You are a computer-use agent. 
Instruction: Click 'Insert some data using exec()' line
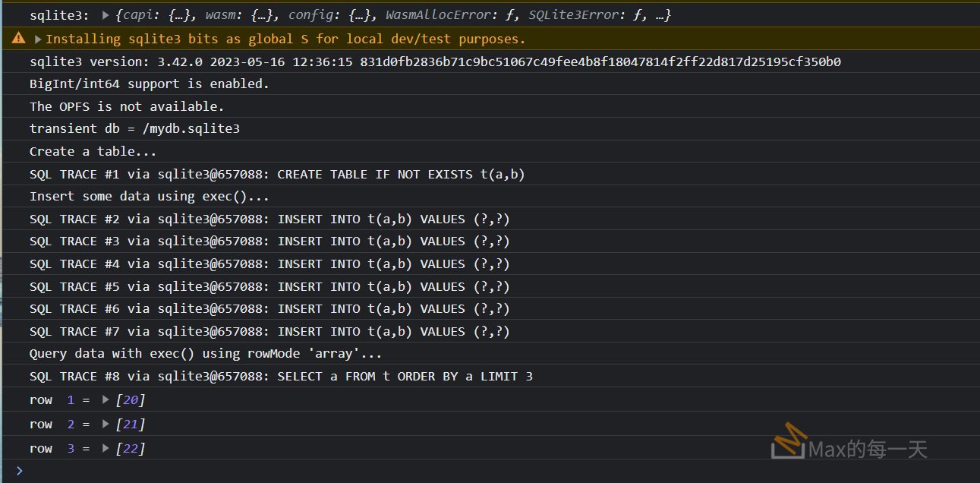[149, 196]
